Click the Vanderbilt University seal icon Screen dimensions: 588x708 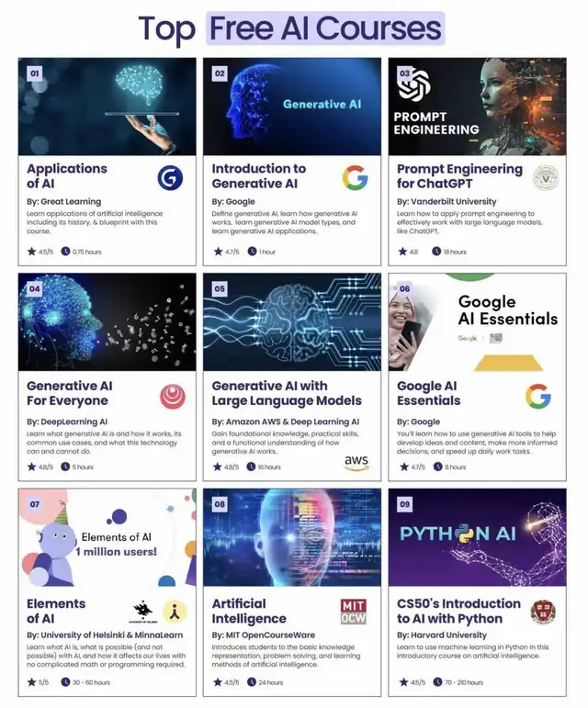pos(546,178)
